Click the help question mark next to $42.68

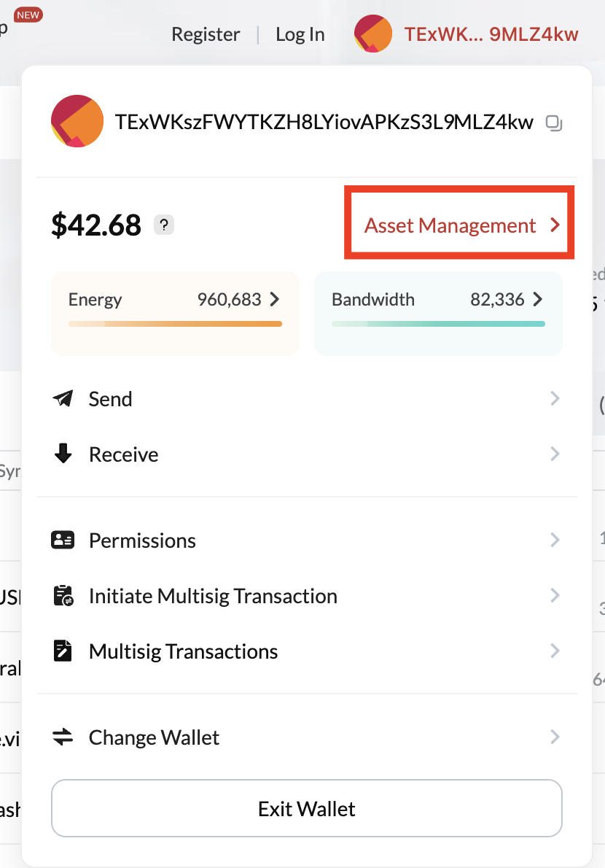163,225
